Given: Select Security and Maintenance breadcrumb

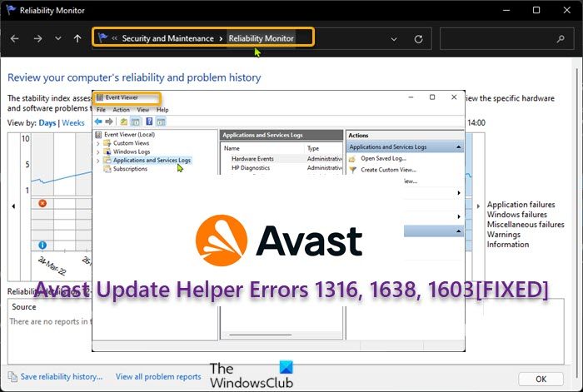Looking at the screenshot, I should click(167, 38).
